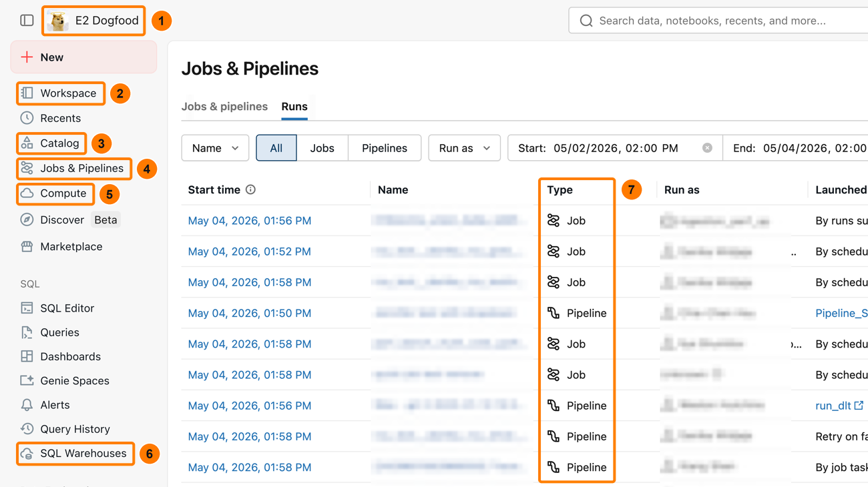Filter runs to Pipelines only
Screen dimensions: 868x487
(385, 148)
